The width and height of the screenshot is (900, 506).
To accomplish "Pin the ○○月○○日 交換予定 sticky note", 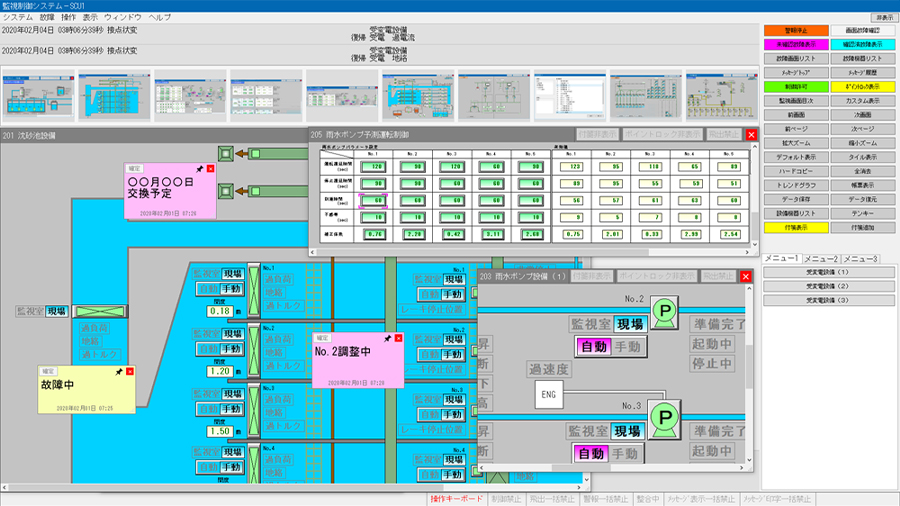I will pos(200,169).
